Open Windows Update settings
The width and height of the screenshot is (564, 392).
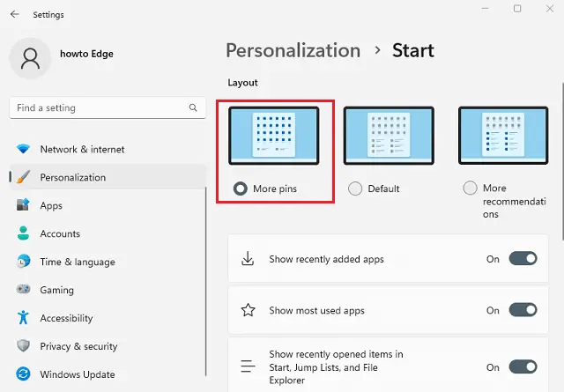[108, 374]
